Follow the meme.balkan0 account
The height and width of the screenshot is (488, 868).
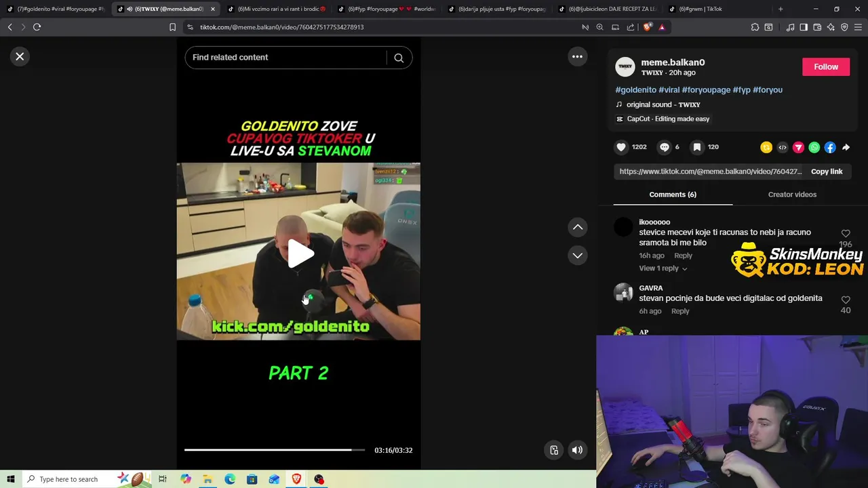point(826,66)
